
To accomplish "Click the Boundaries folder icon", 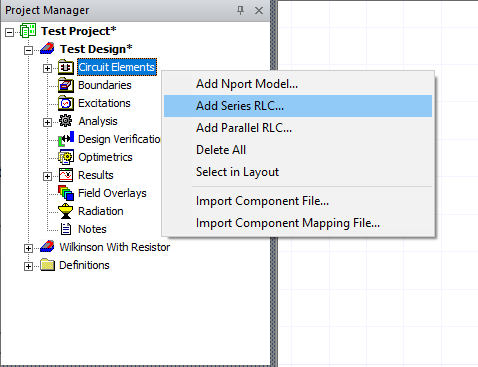I will click(66, 85).
